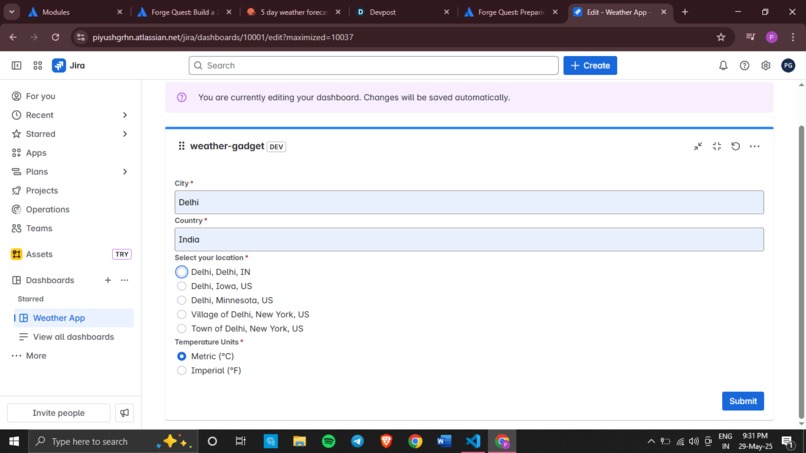
Task: Choose Metric (°C) temperature units
Action: click(x=181, y=356)
